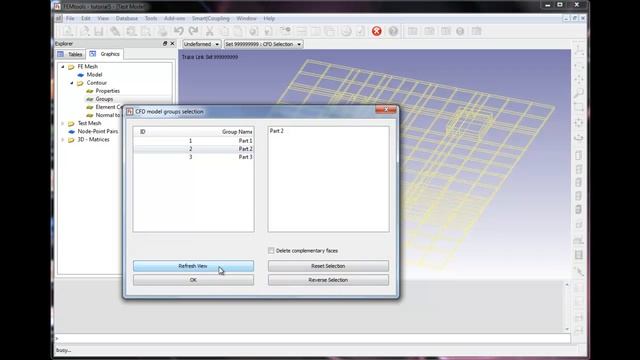The width and height of the screenshot is (640, 360).
Task: Collapse the FE Mesh tree node
Action: pyautogui.click(x=63, y=67)
